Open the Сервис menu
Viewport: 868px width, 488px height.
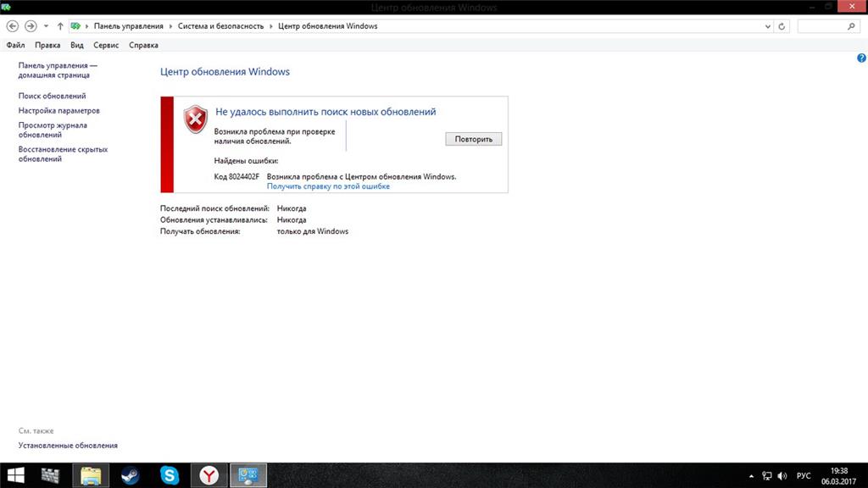coord(106,46)
